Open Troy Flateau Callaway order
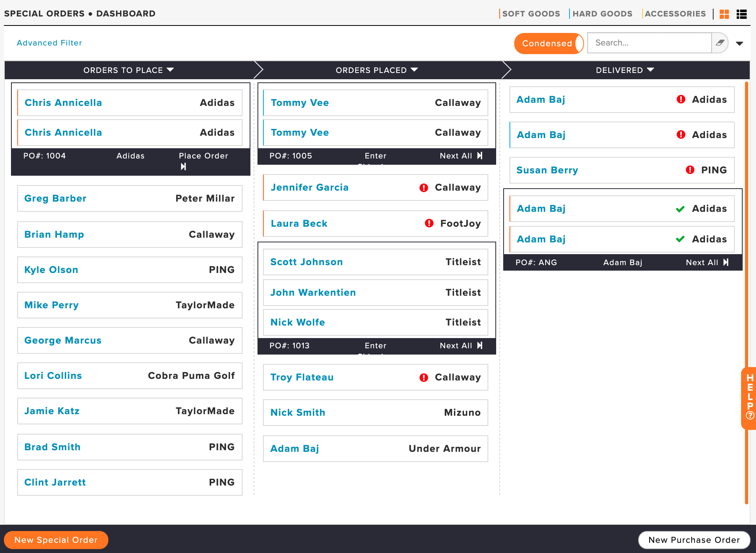 coord(376,377)
